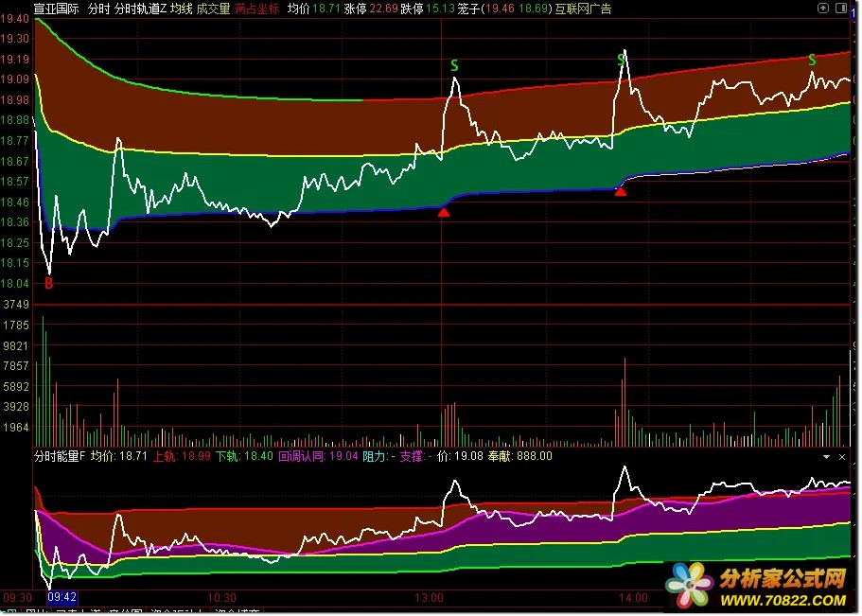Viewport: 862px width, 616px height.
Task: Click the 18.57 price axis label
Action: pos(15,182)
